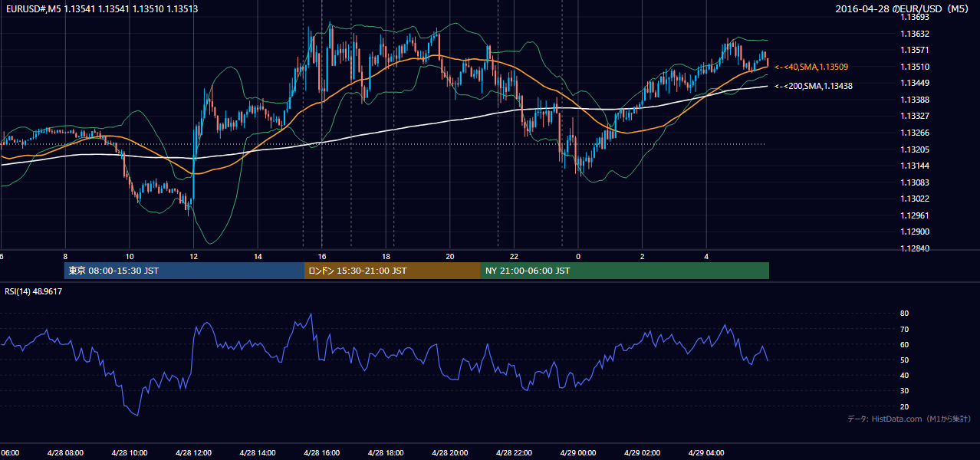The height and width of the screenshot is (460, 980).
Task: Click the RSI(14) 48.9617 indicator label
Action: click(x=34, y=291)
